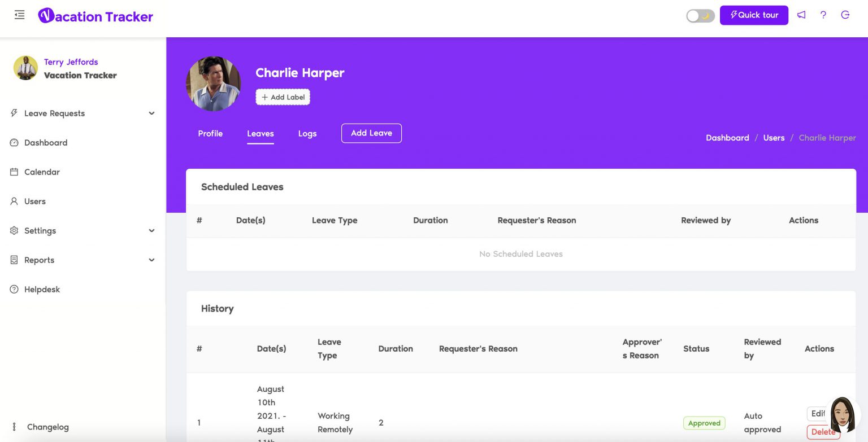Click the Dashboard gauge icon
The image size is (868, 442).
coord(14,143)
